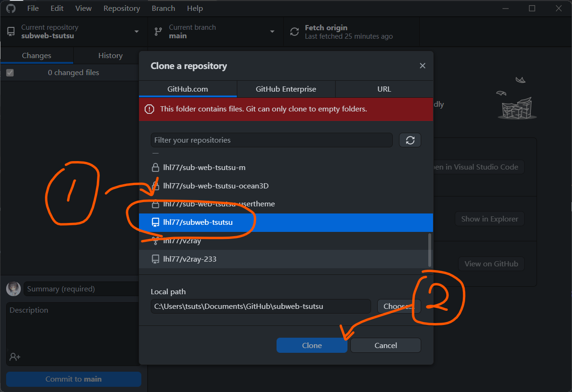Click lock icon of sub-web-tsutsu-m

click(155, 168)
